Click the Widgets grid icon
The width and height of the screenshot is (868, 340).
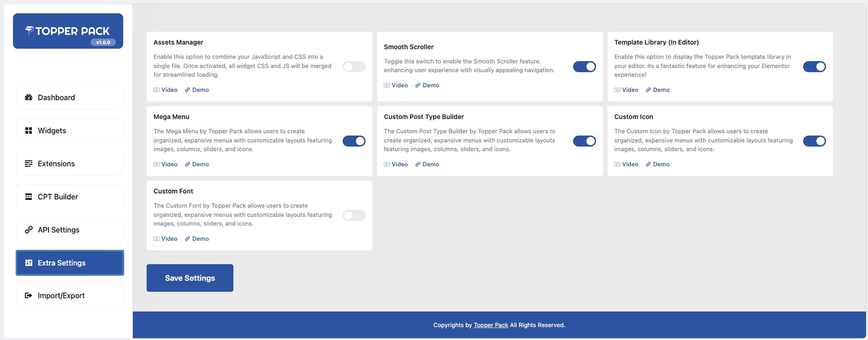[29, 131]
